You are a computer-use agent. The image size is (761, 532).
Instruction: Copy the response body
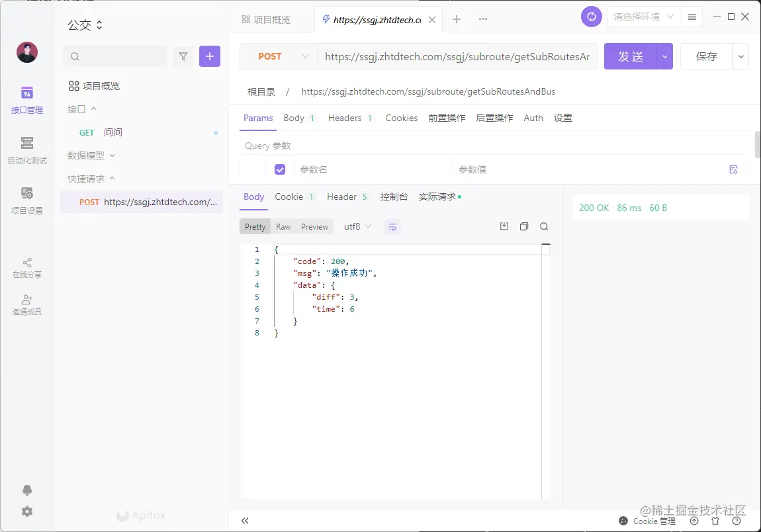[524, 226]
